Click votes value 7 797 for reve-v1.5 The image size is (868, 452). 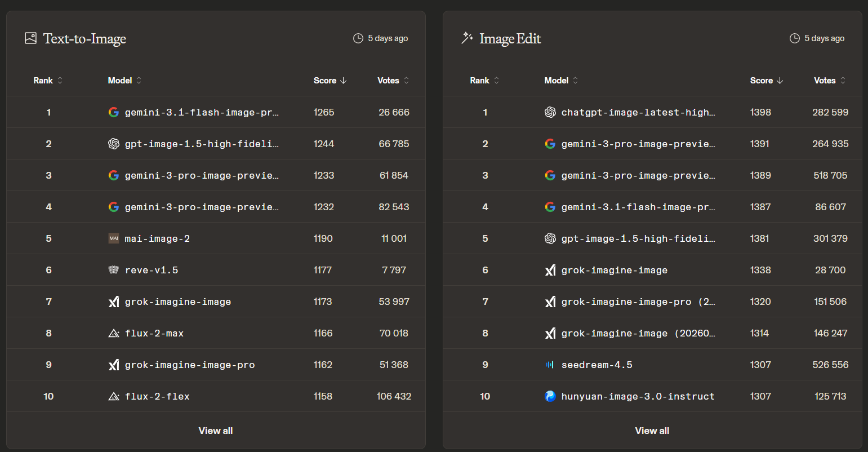(x=394, y=270)
